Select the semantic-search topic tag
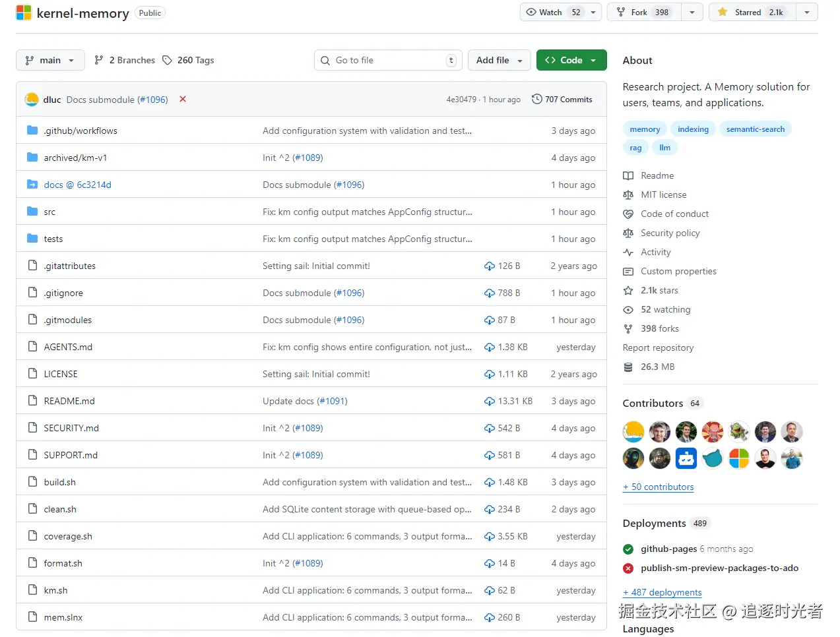 tap(756, 129)
